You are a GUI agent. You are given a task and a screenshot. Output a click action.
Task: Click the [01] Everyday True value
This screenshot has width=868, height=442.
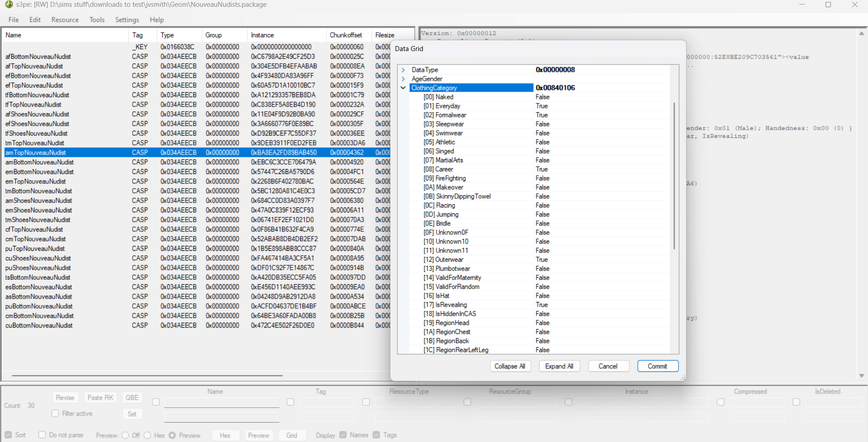(542, 106)
